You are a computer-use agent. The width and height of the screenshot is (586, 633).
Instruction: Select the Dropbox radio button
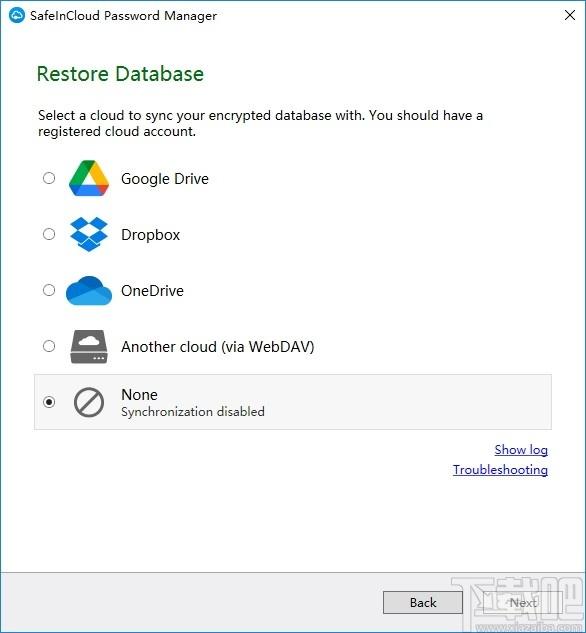[49, 234]
